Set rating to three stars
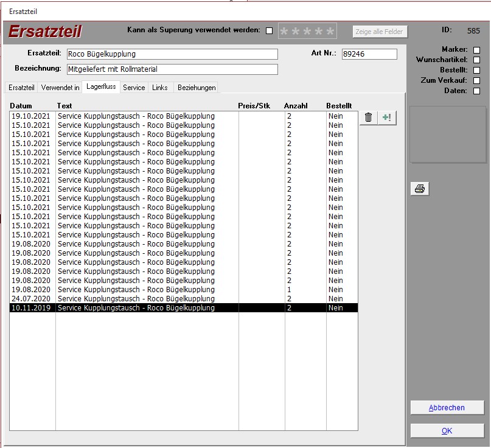Viewport: 491px width, 448px height. pyautogui.click(x=307, y=31)
